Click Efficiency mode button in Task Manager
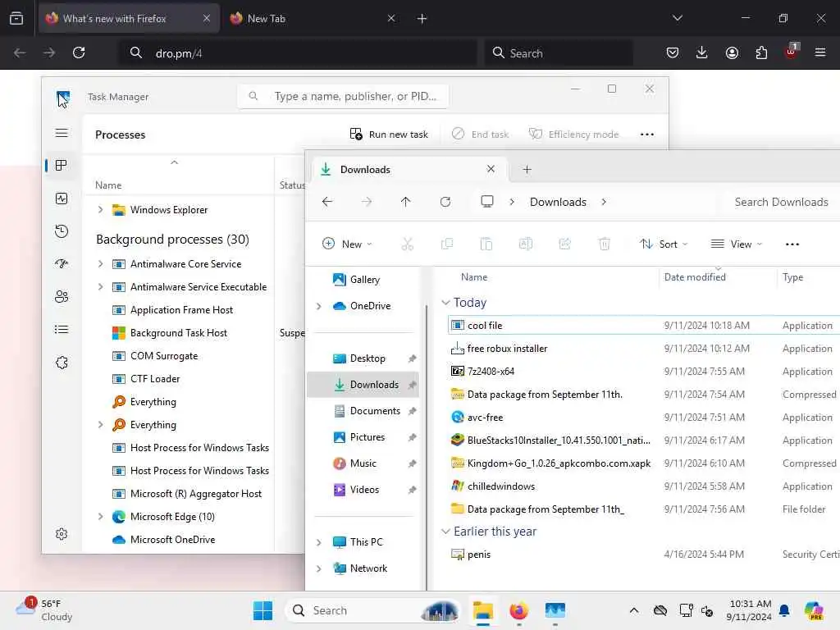This screenshot has height=630, width=840. tap(573, 134)
